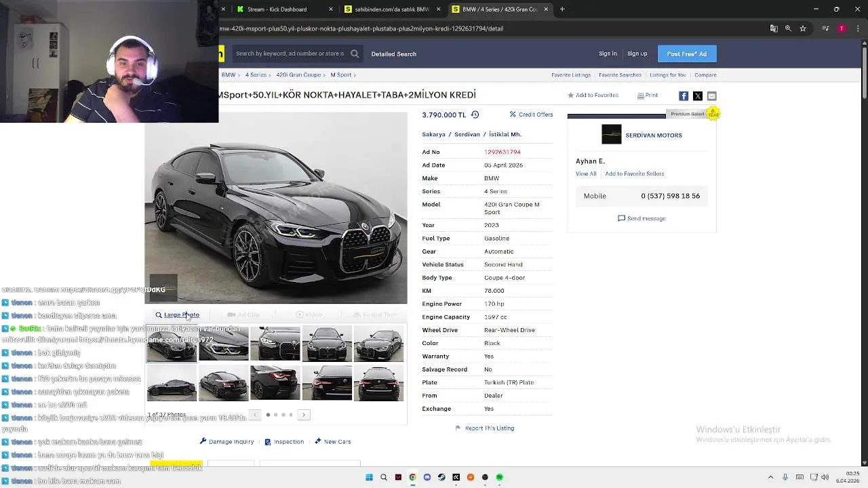868x488 pixels.
Task: Switch to sahibinden.com'da satılık BMW tab
Action: pyautogui.click(x=392, y=9)
